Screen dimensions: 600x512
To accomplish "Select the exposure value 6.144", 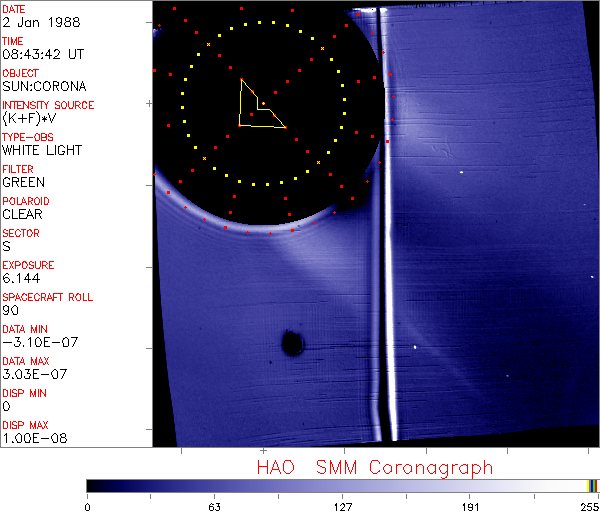I will (21, 279).
